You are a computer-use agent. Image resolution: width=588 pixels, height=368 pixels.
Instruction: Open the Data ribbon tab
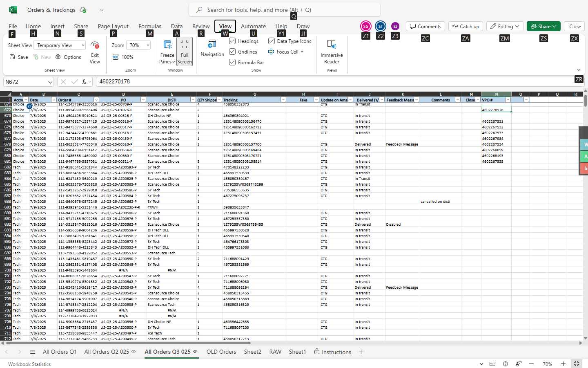point(177,26)
